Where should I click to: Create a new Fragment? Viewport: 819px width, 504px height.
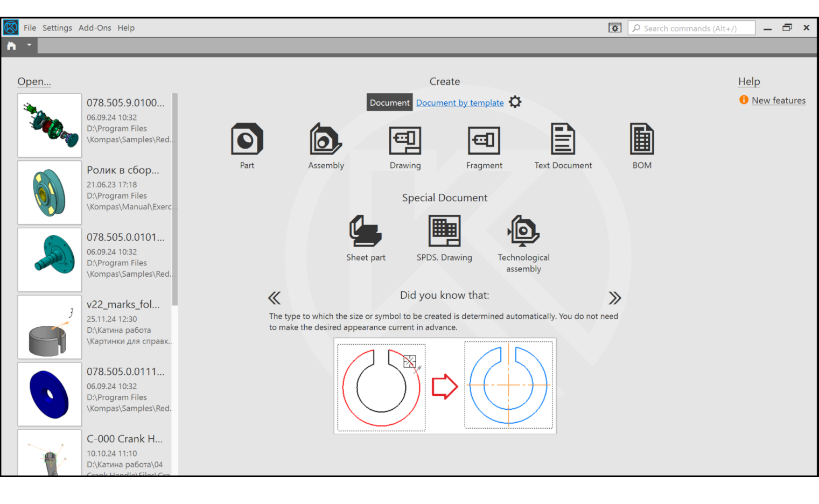484,140
